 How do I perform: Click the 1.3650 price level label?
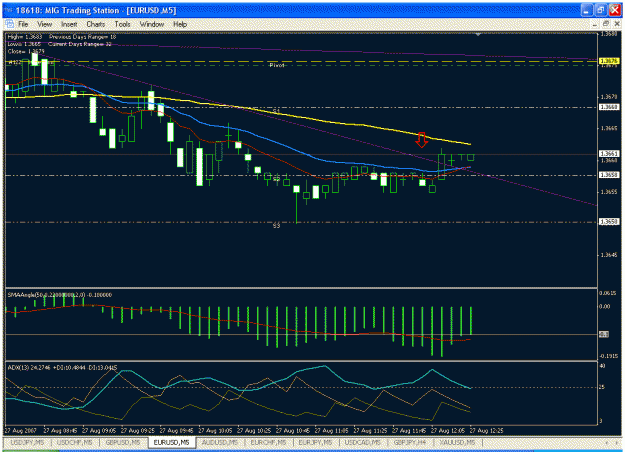[x=609, y=222]
